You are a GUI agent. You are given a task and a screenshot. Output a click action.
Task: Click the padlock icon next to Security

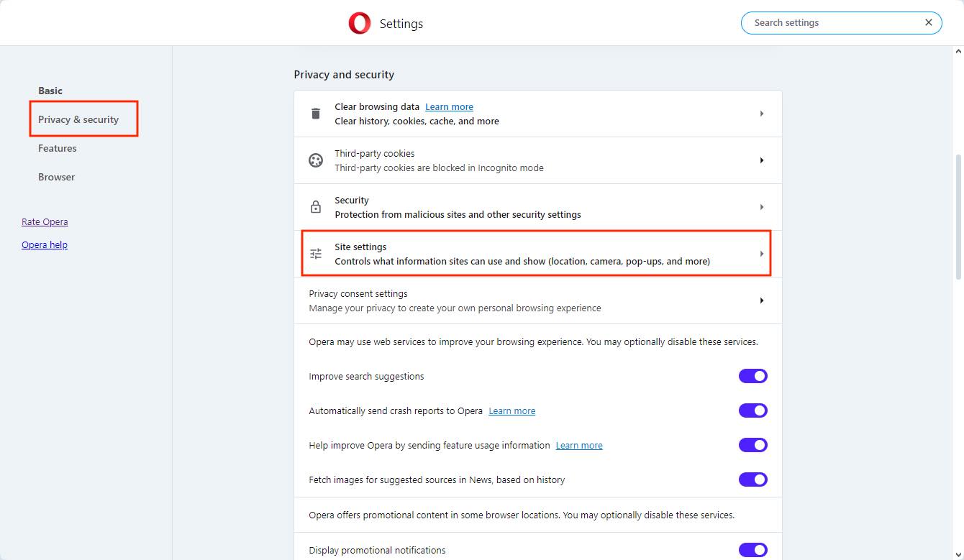(x=316, y=207)
